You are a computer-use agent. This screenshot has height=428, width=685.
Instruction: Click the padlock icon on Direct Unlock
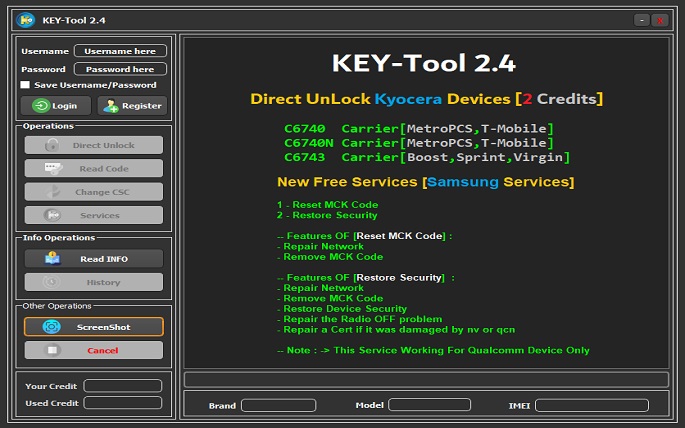[x=52, y=145]
